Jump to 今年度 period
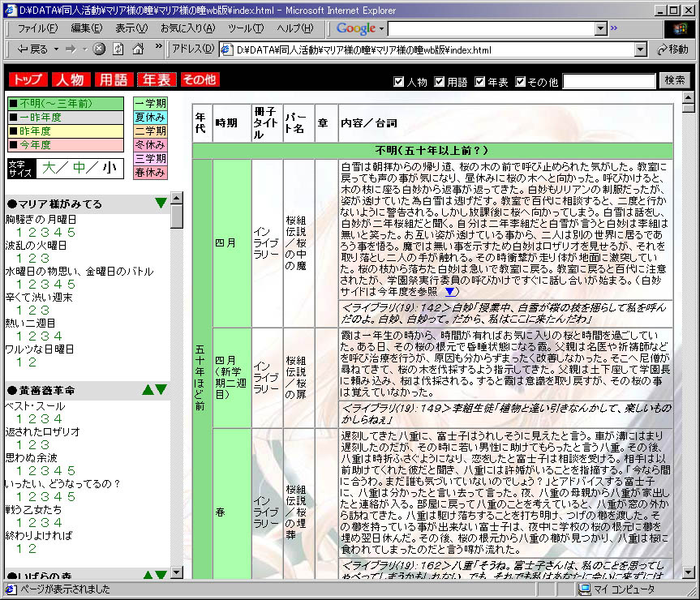700x600 pixels. coord(66,145)
